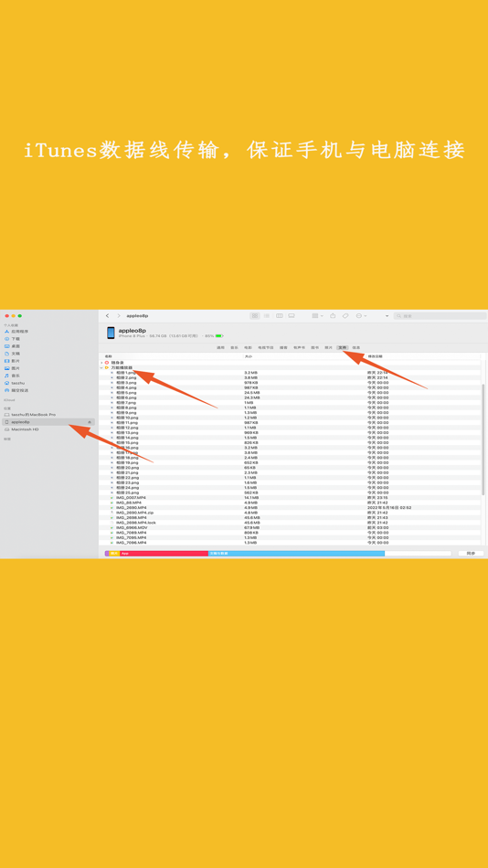This screenshot has width=488, height=868.
Task: Switch to list view
Action: [267, 315]
